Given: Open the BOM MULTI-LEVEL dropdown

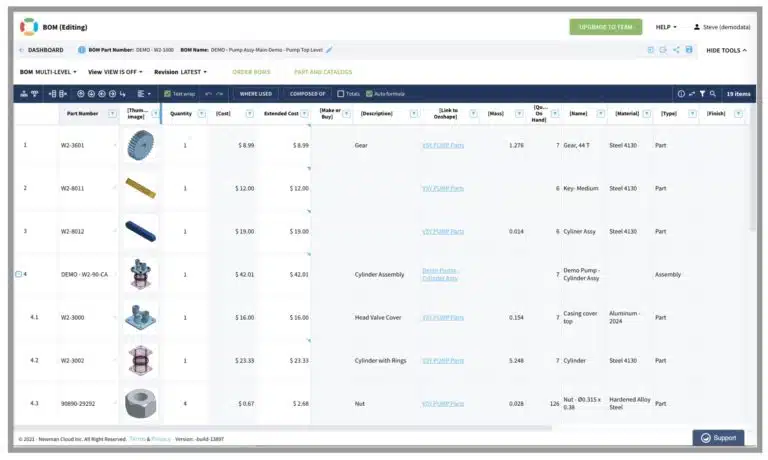Looking at the screenshot, I should (x=48, y=72).
